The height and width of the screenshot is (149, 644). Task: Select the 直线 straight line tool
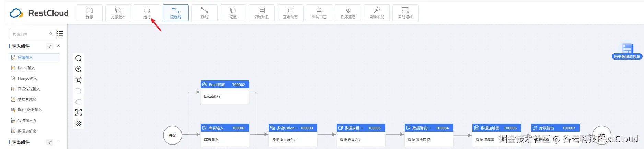[x=204, y=13]
